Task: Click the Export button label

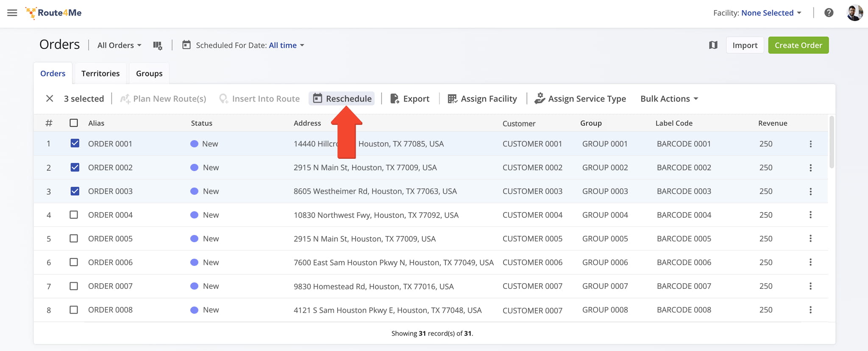Action: 416,99
